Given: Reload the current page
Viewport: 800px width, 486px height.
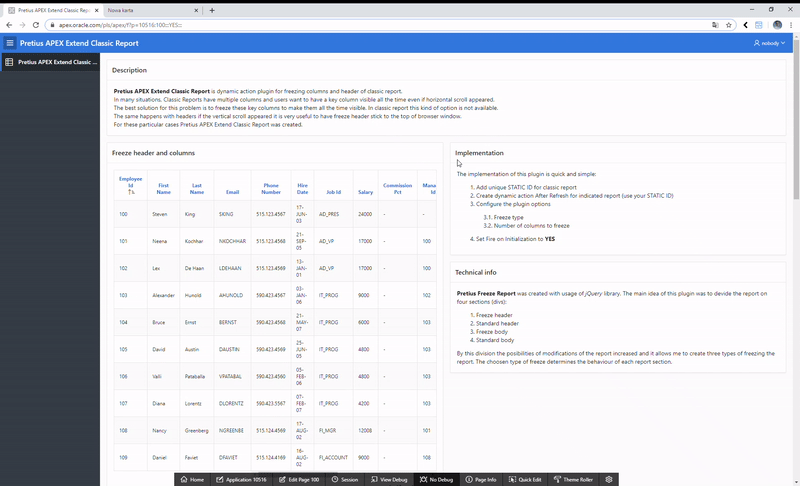Looking at the screenshot, I should click(36, 24).
